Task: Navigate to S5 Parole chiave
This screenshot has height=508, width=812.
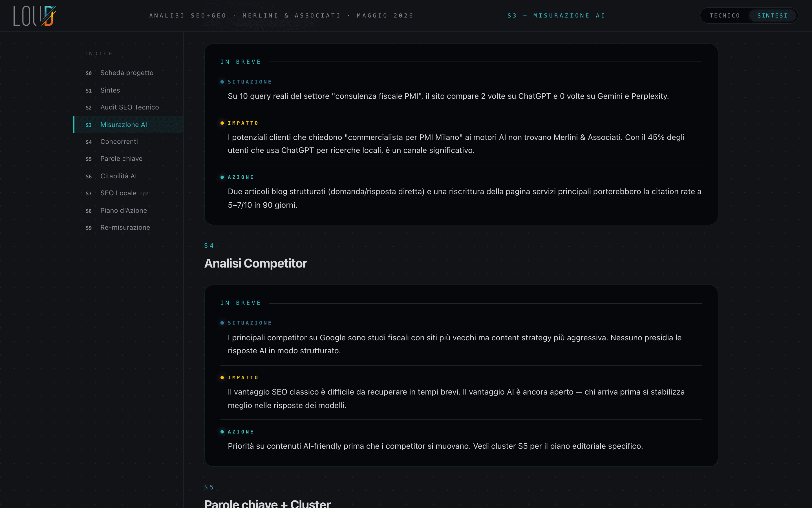Action: click(129, 159)
